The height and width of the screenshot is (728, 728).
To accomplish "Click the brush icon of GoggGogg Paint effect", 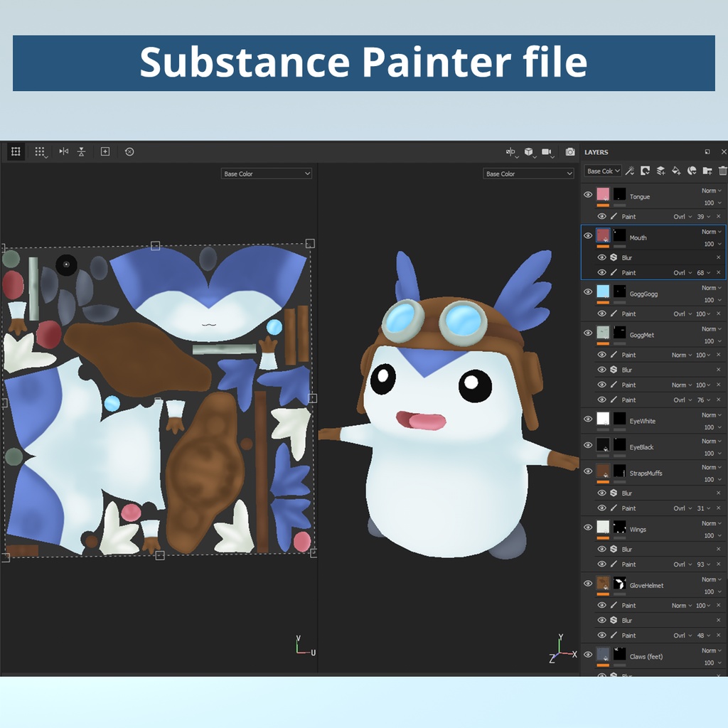I will pyautogui.click(x=614, y=314).
